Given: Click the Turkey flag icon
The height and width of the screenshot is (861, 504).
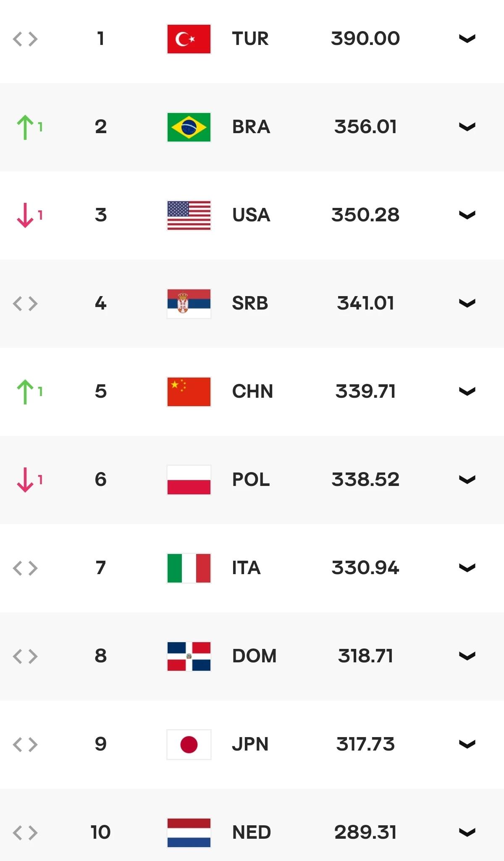Looking at the screenshot, I should coord(189,39).
